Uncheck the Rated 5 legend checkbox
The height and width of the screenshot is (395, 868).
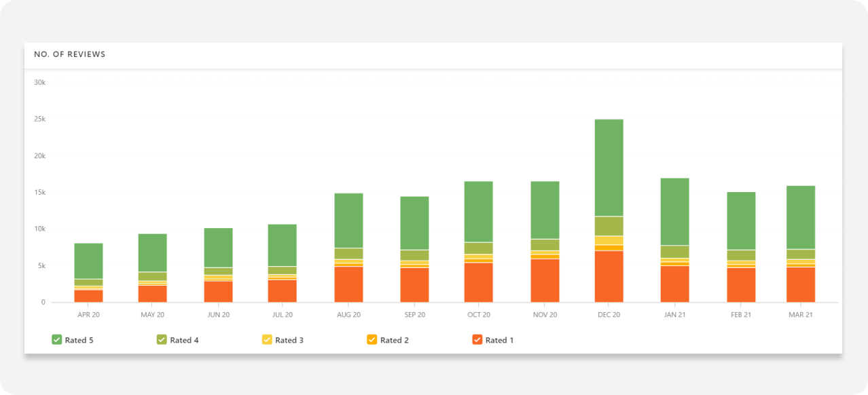point(57,339)
